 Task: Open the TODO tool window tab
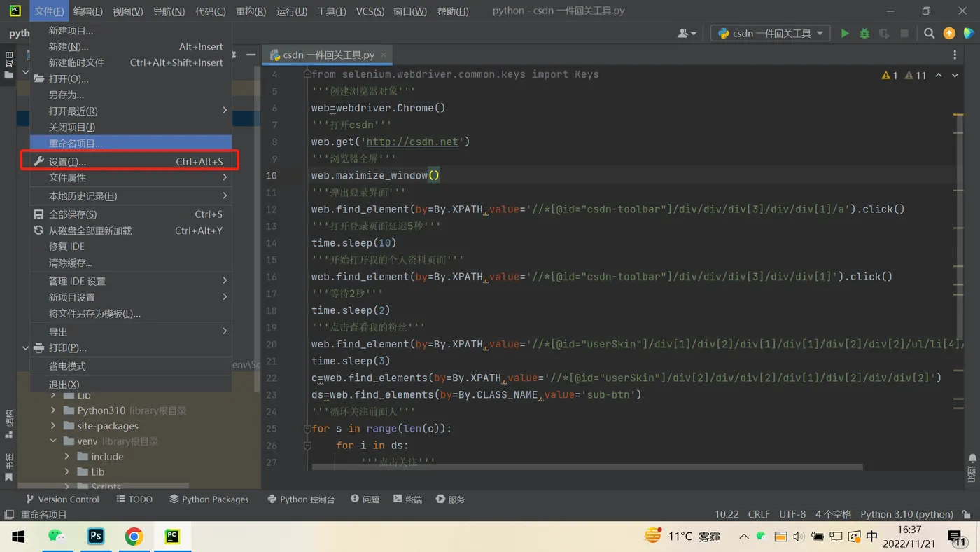134,499
